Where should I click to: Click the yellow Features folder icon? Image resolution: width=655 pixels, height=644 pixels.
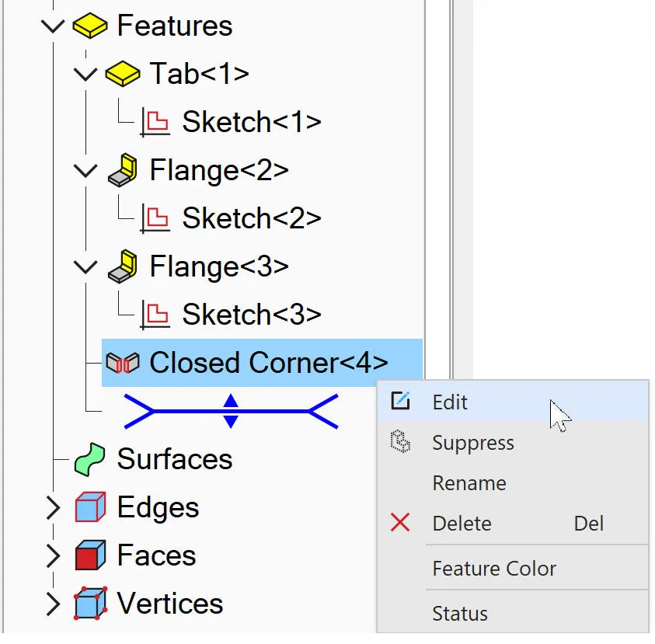click(x=90, y=26)
